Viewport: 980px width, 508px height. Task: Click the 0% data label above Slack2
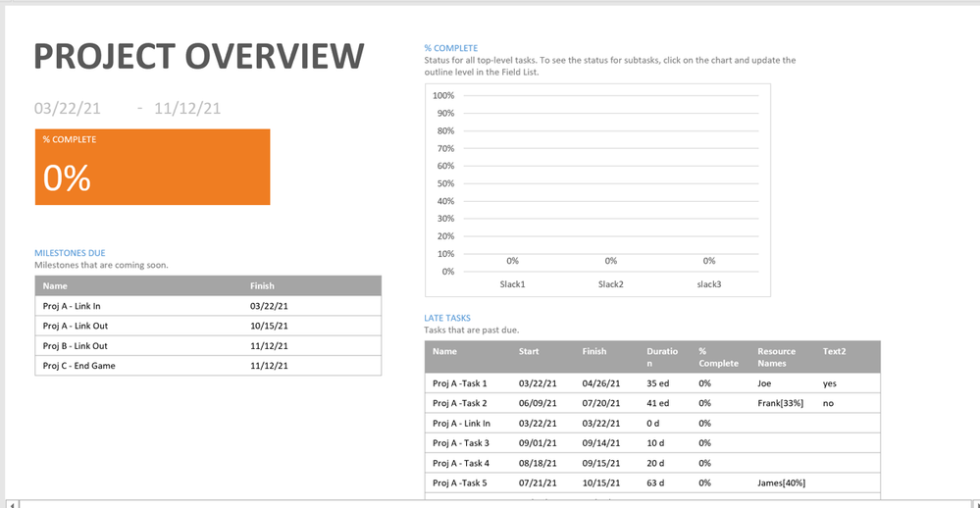point(610,261)
